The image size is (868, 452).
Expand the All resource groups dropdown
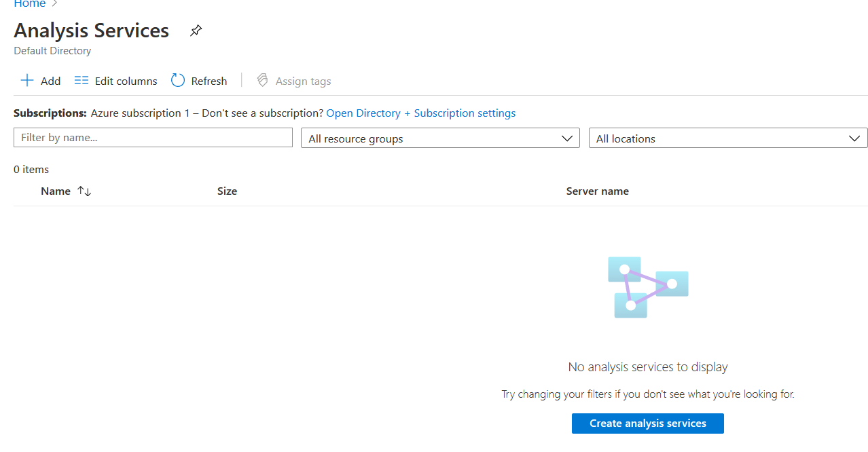(440, 138)
